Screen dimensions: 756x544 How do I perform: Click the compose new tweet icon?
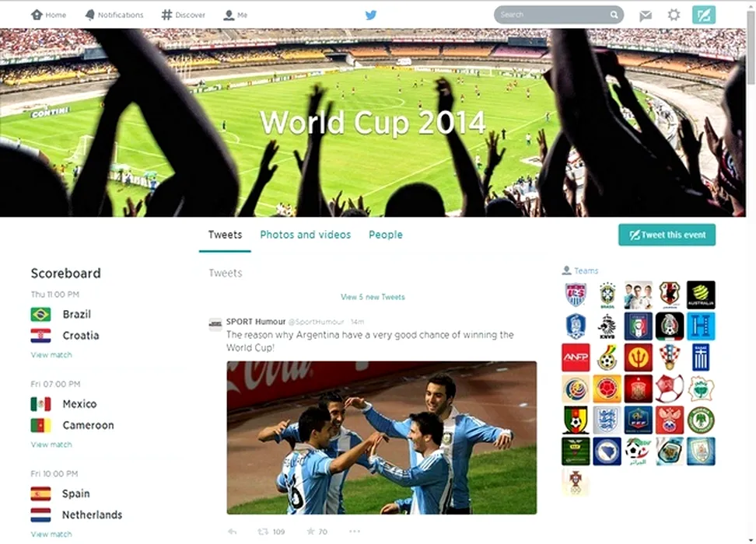[x=703, y=15]
